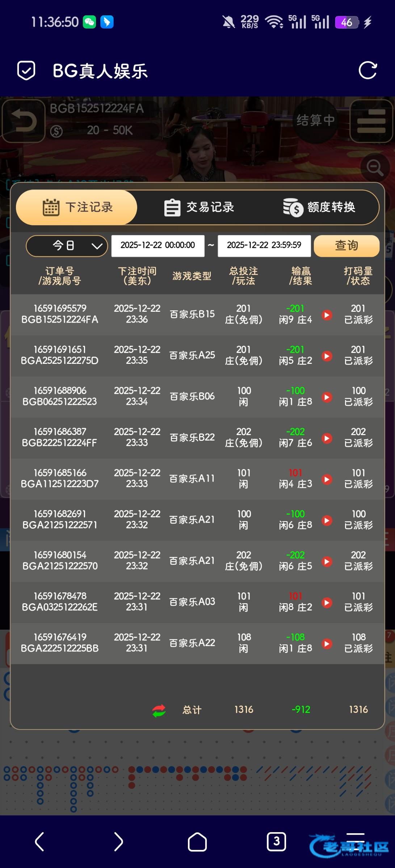Tap the magnifier zoom icon

click(x=375, y=167)
